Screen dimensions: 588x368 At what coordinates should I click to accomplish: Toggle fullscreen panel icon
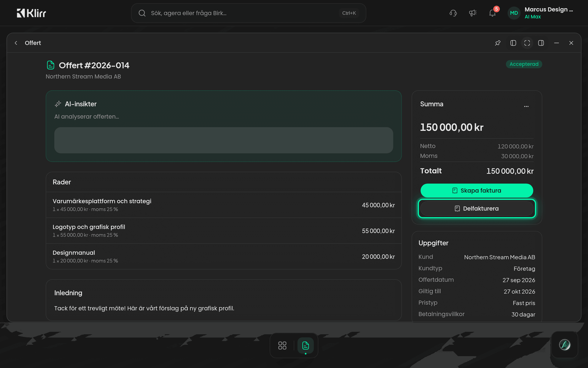tap(527, 43)
